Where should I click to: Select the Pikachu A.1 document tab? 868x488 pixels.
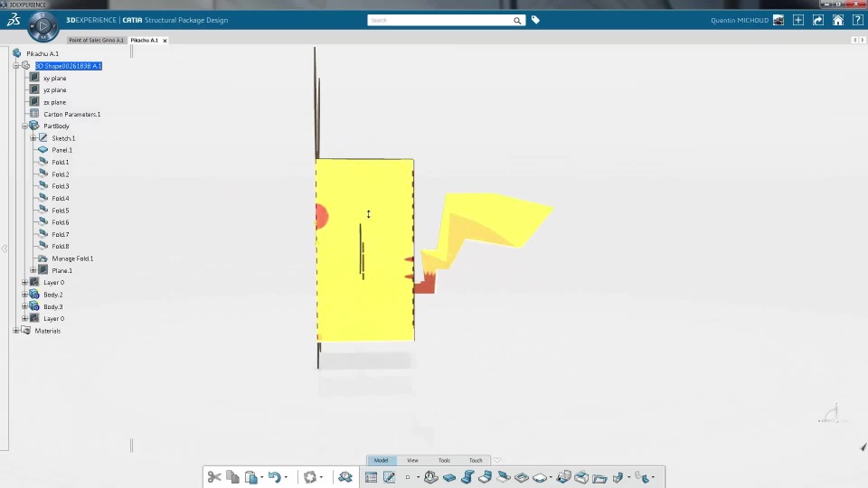click(144, 41)
